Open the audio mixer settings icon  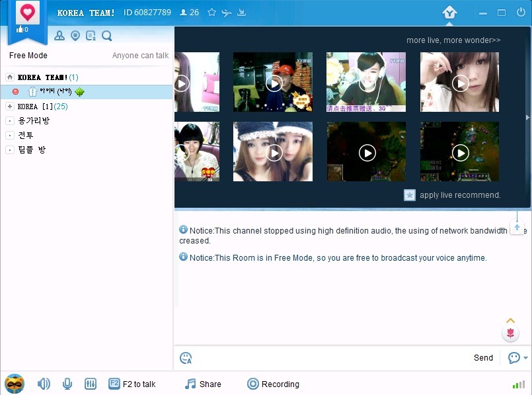(91, 384)
